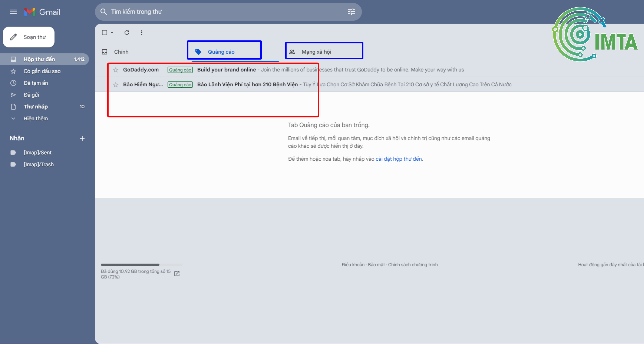The height and width of the screenshot is (344, 644).
Task: Click Chính sách chương trình link
Action: [x=413, y=265]
